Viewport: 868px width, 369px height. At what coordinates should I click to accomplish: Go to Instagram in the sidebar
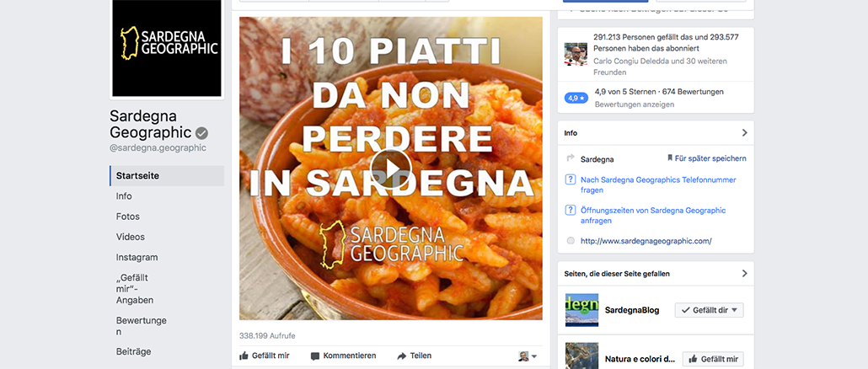[137, 257]
